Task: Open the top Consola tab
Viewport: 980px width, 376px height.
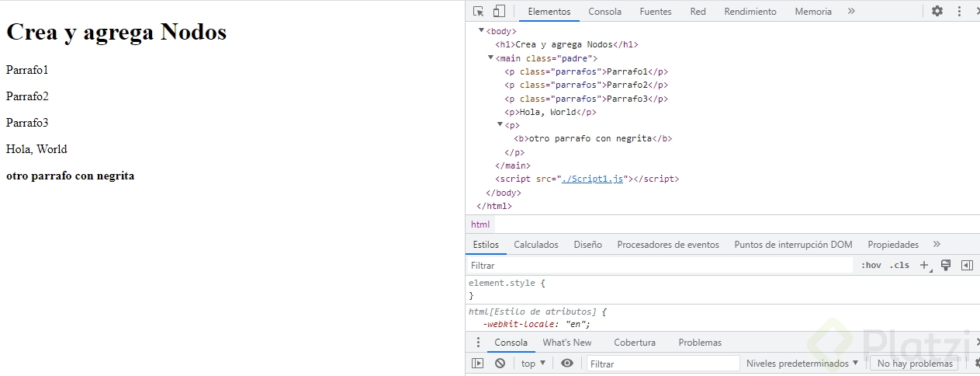Action: click(x=604, y=12)
